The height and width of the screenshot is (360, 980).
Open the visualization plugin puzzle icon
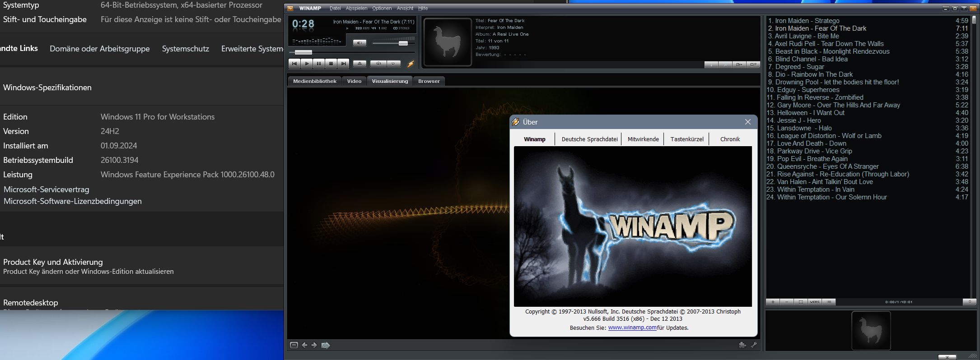pyautogui.click(x=742, y=345)
